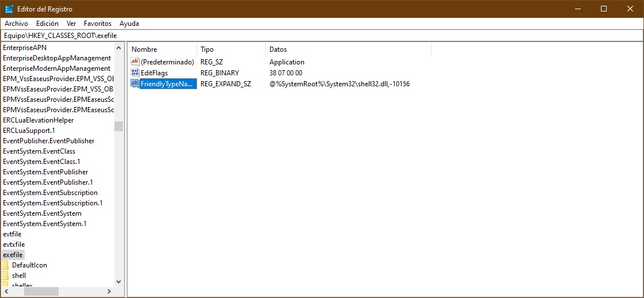Click the registry path address bar
The height and width of the screenshot is (298, 644).
tap(322, 35)
